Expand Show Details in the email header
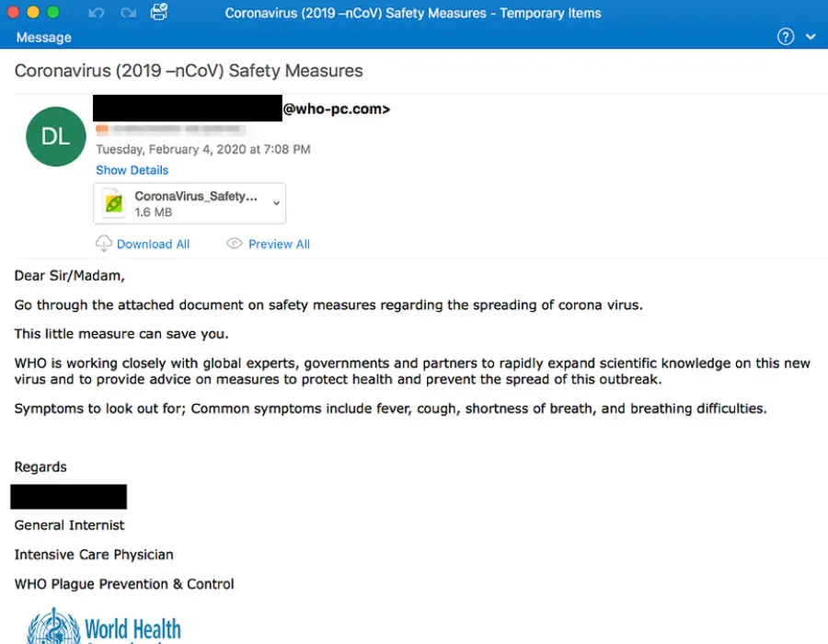Screen dimensions: 828x644 click(x=132, y=169)
